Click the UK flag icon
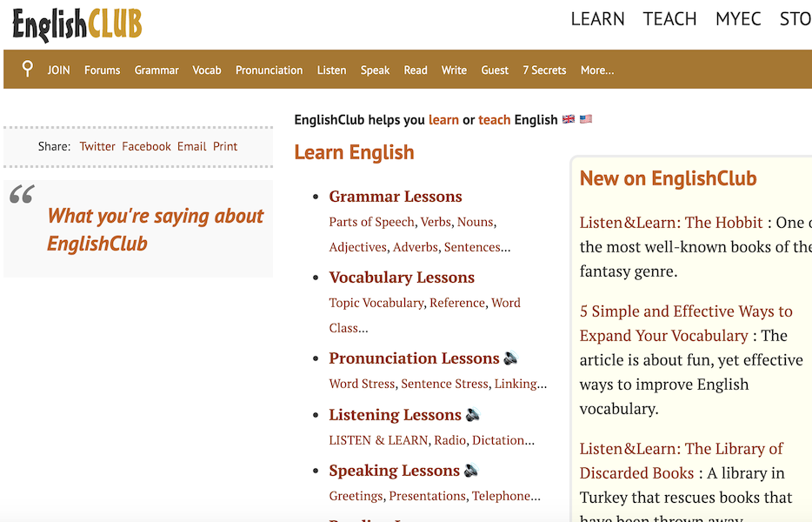This screenshot has width=812, height=522. pos(569,119)
